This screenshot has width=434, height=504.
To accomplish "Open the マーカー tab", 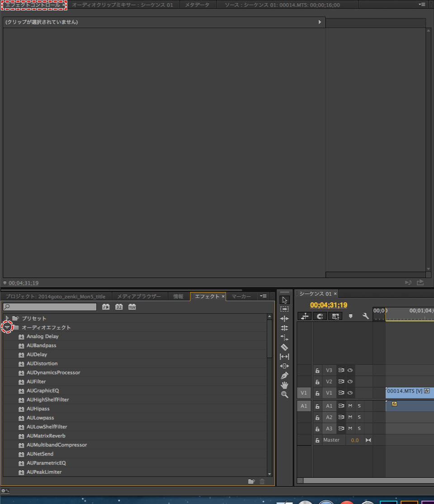I will pyautogui.click(x=241, y=297).
